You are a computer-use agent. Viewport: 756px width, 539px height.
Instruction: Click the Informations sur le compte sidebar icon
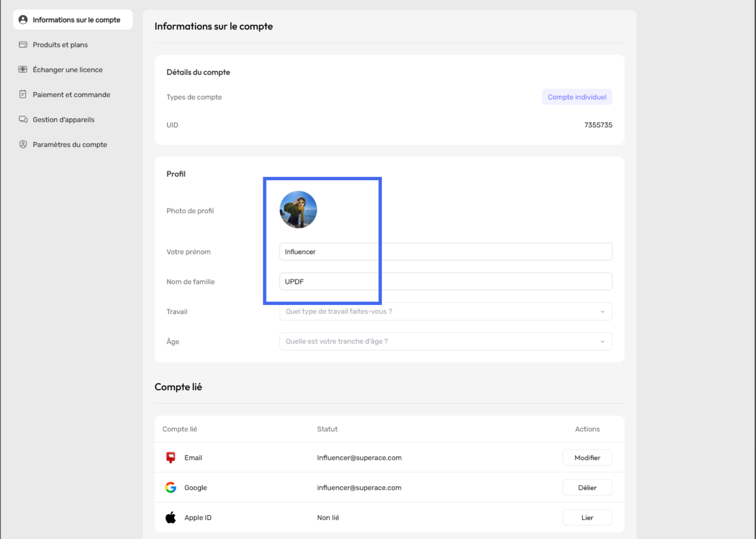(x=23, y=19)
